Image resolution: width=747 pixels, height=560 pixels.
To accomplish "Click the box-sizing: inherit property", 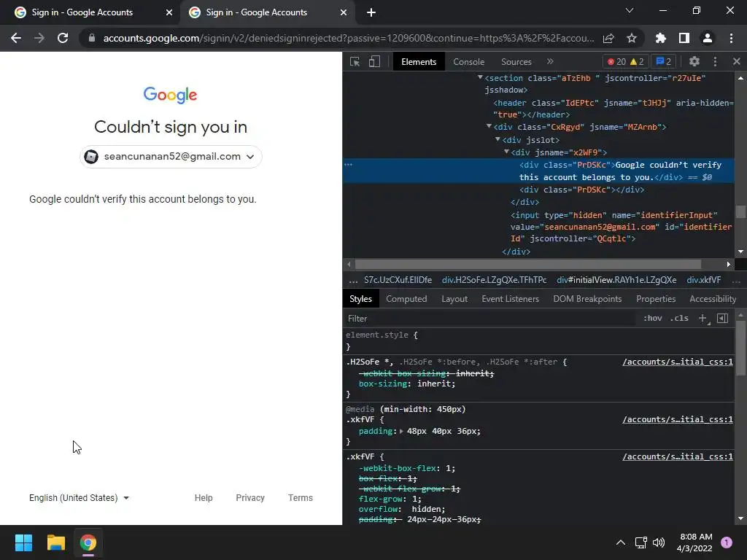I will (407, 384).
